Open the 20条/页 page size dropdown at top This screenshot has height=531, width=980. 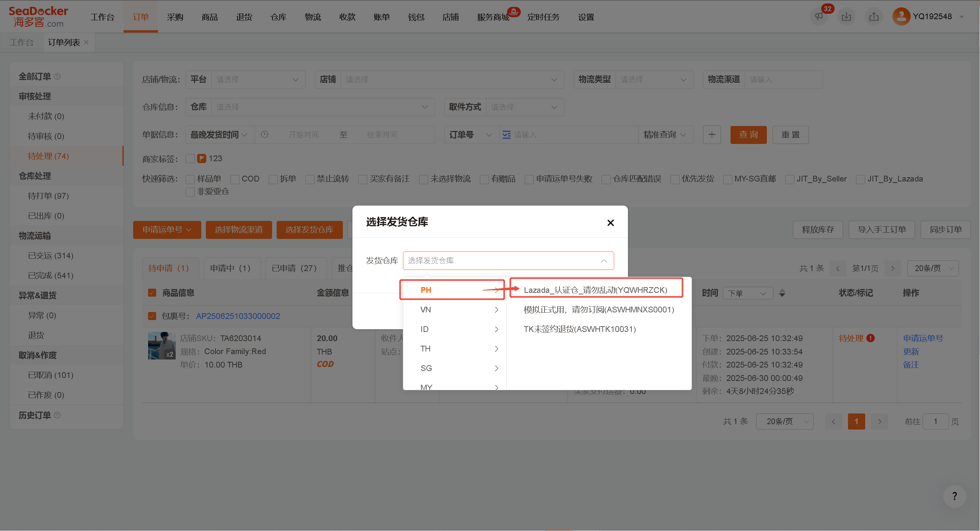point(933,268)
